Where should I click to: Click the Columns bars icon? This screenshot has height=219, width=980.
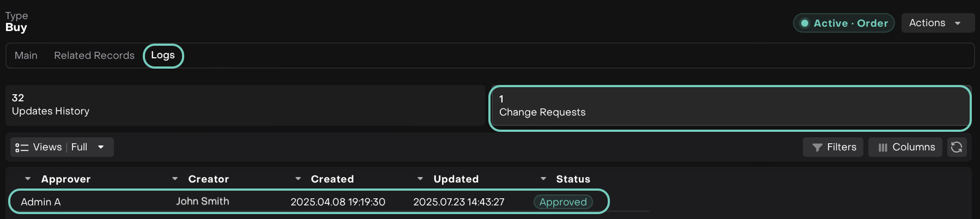pyautogui.click(x=883, y=148)
